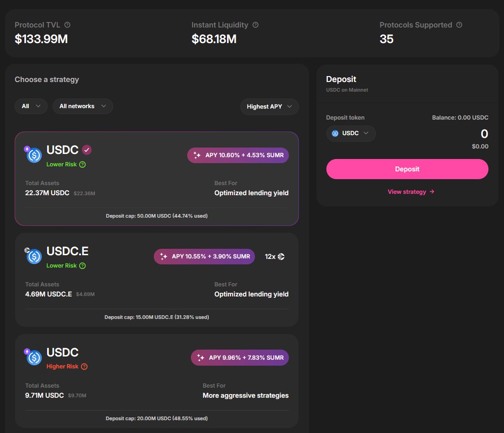Click the Protocols Supported info icon
This screenshot has height=433, width=504.
[x=459, y=25]
